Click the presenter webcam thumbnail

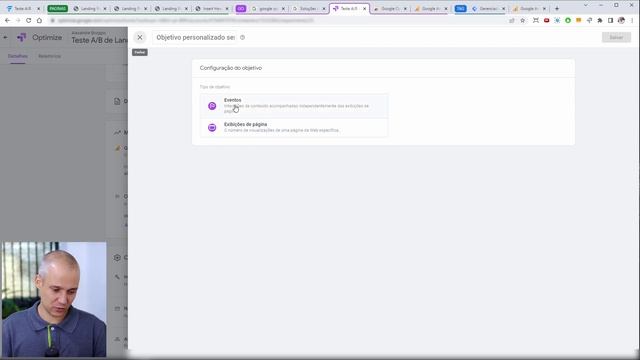(54, 299)
